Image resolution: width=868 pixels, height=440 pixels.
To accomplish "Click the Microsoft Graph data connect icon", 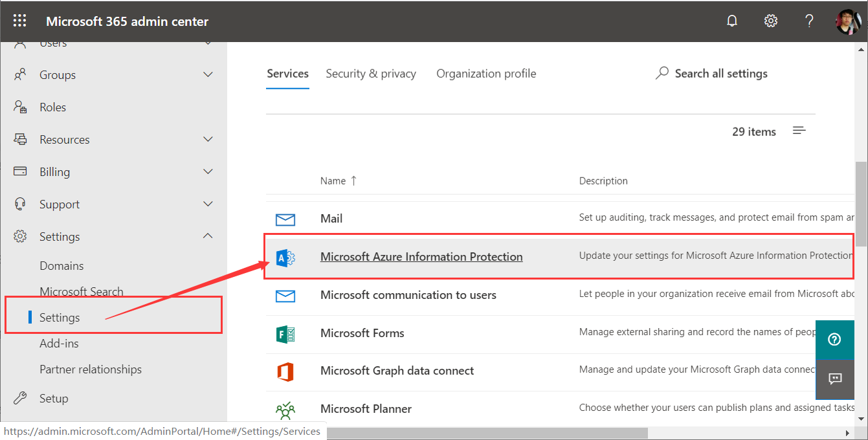I will pyautogui.click(x=285, y=371).
